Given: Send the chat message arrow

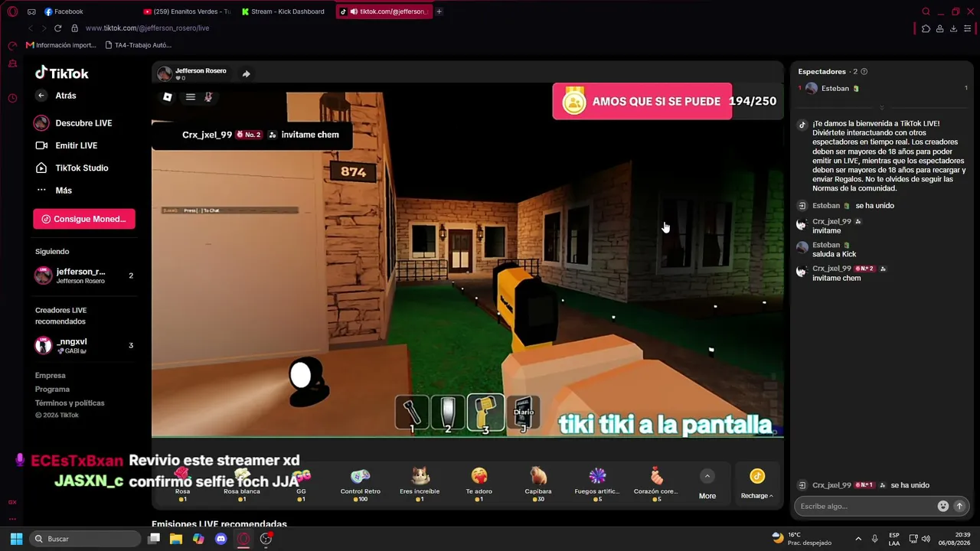Looking at the screenshot, I should 959,506.
